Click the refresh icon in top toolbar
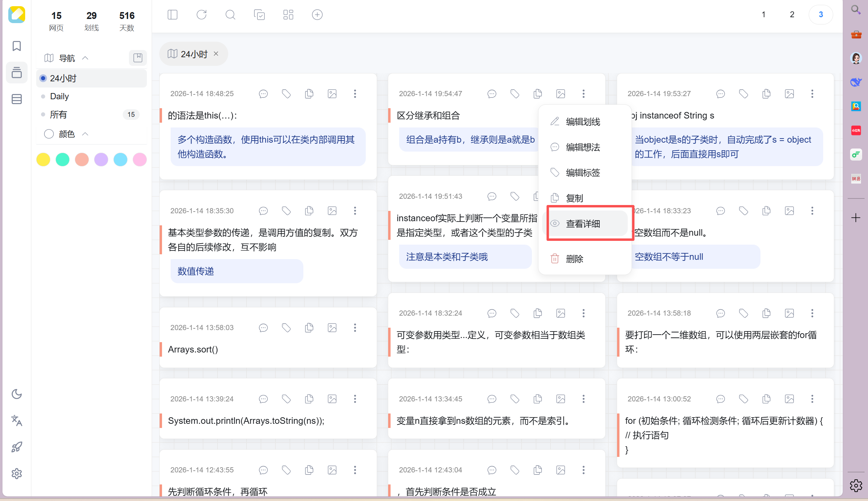This screenshot has height=501, width=868. pyautogui.click(x=201, y=14)
